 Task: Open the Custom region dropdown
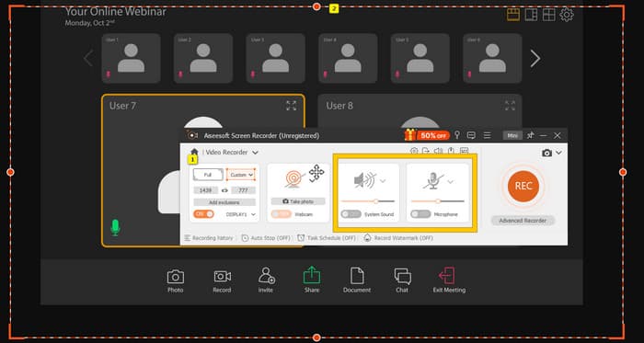(241, 175)
